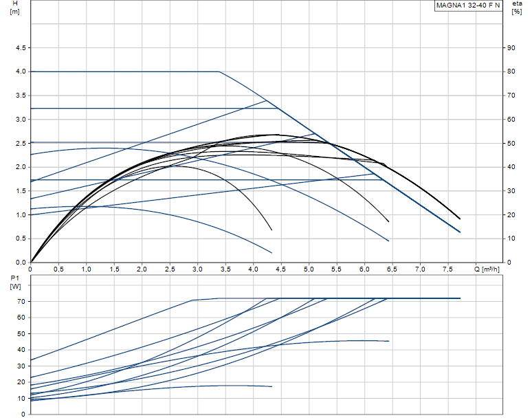Click the 7.5 tick on the Q axis
Viewport: 532px width, 420px height.
pyautogui.click(x=448, y=269)
